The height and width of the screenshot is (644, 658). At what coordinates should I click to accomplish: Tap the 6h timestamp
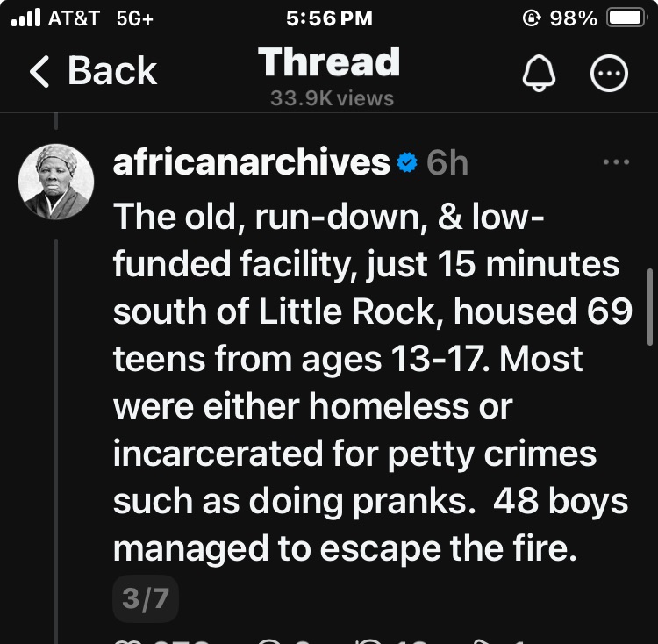coord(447,163)
